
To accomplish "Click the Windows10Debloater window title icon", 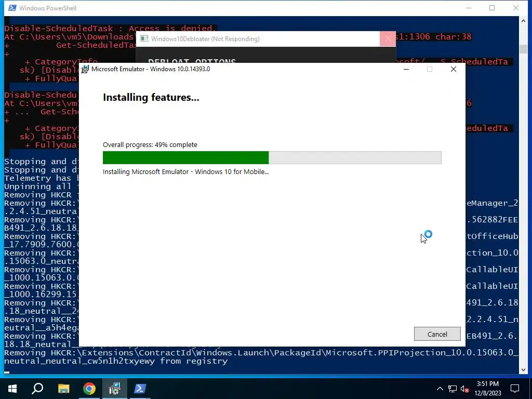I will point(144,38).
